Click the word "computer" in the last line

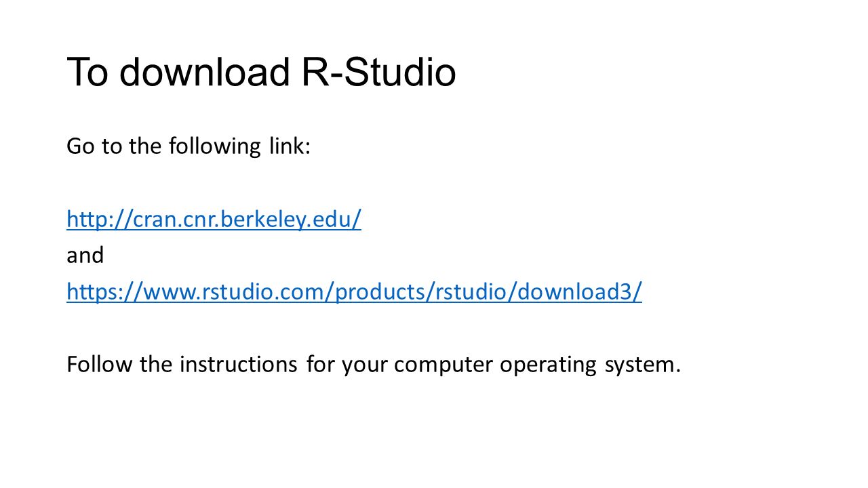click(444, 366)
